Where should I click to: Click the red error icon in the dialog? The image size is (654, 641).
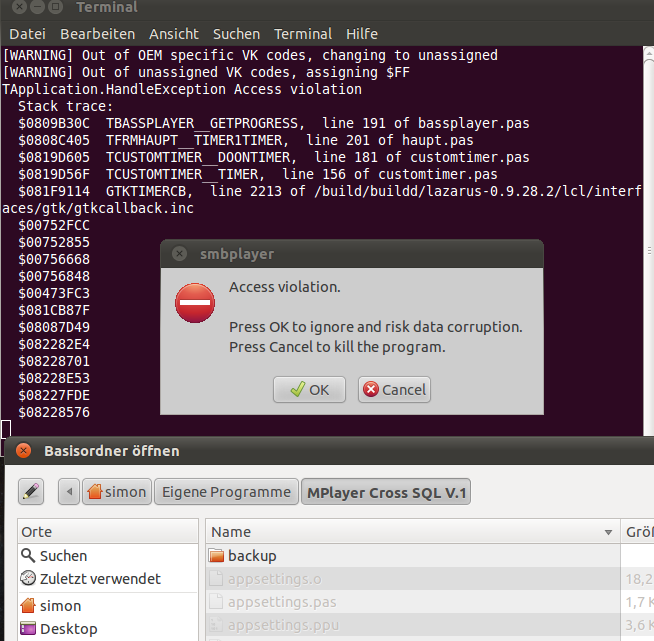click(194, 303)
